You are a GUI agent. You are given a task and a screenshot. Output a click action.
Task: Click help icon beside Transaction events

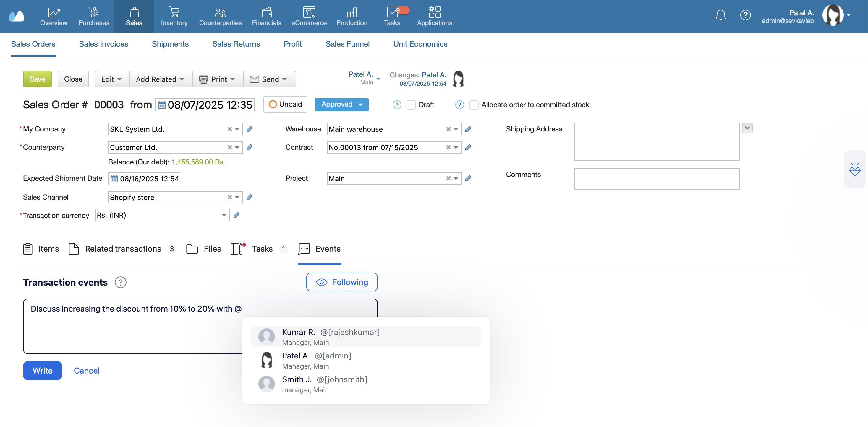click(x=120, y=282)
